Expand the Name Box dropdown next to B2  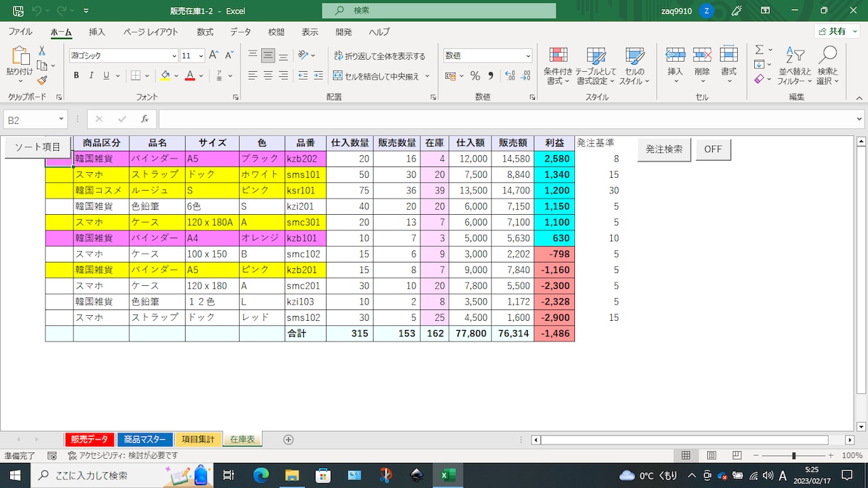(62, 120)
